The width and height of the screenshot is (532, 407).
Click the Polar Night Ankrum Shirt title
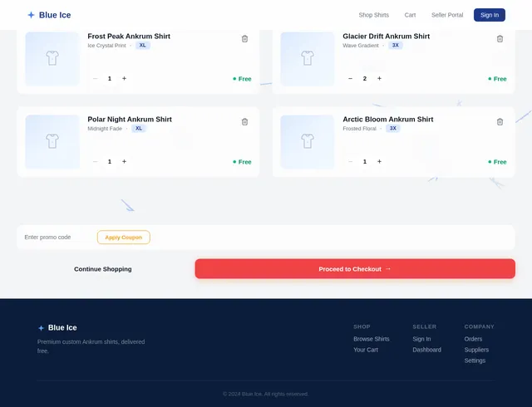point(130,120)
